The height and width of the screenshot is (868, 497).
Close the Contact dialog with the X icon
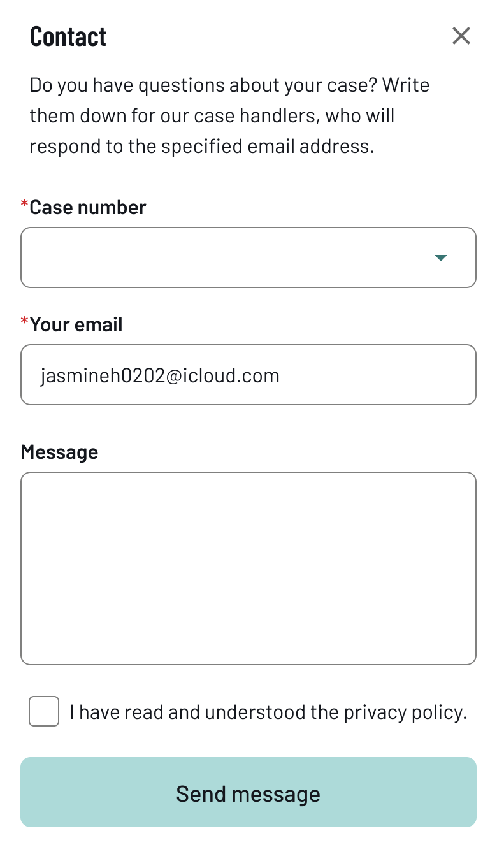click(461, 36)
